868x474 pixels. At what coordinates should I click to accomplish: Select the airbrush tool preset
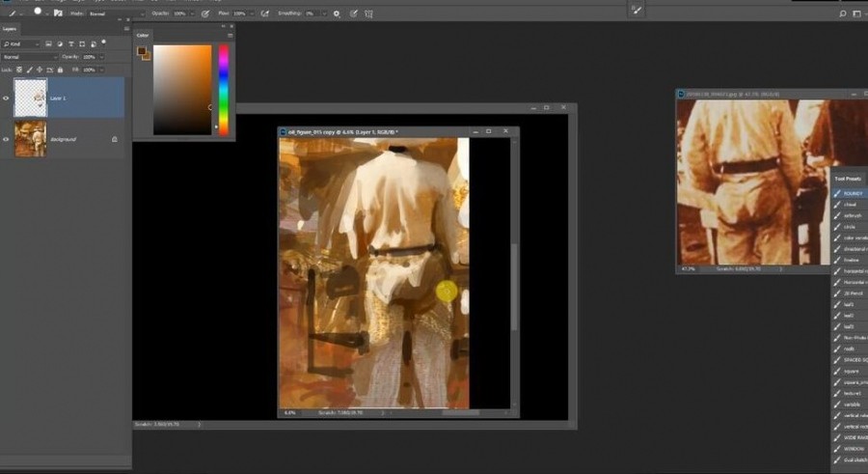[850, 215]
